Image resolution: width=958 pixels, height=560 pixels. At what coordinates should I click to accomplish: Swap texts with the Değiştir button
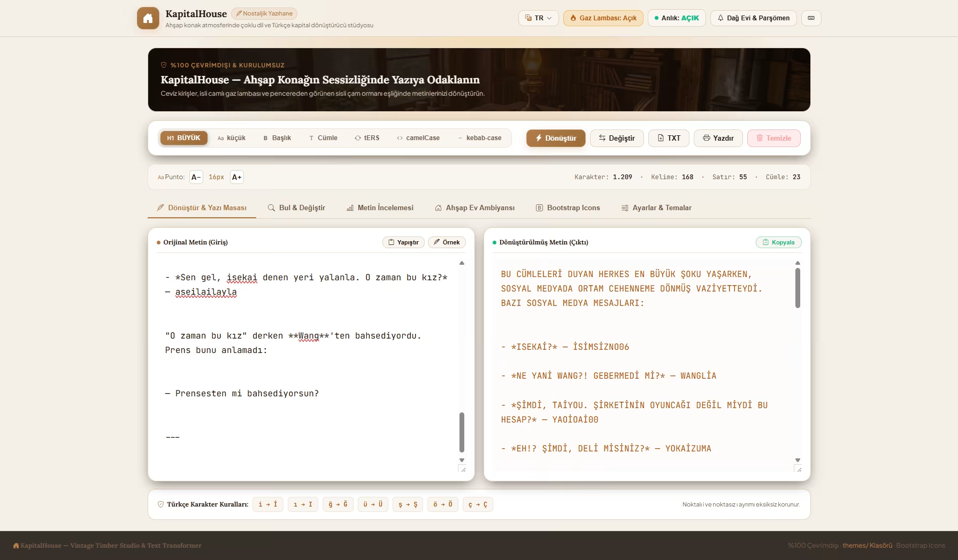tap(617, 138)
